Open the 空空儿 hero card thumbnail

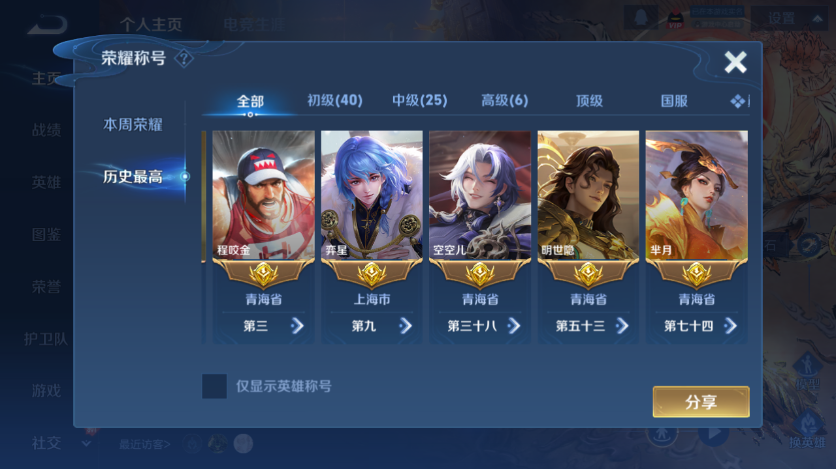(x=480, y=195)
